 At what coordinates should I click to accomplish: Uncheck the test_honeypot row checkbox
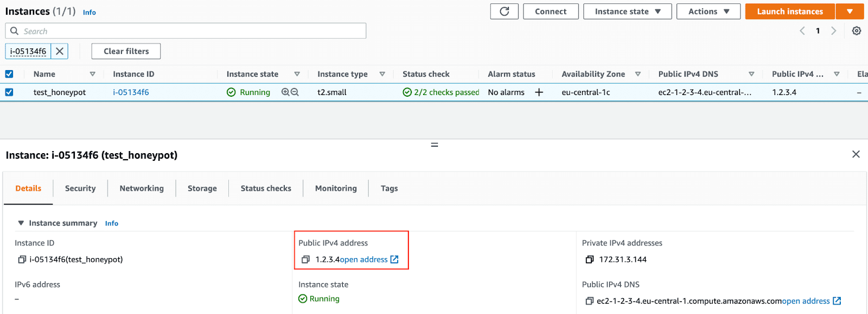[9, 92]
